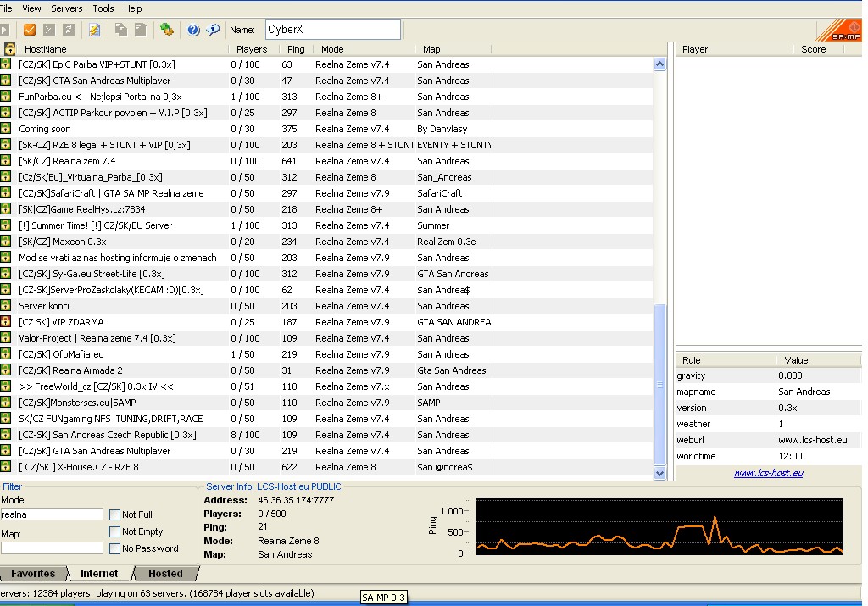
Task: Click the Connect play-arrow toolbar icon
Action: click(5, 30)
